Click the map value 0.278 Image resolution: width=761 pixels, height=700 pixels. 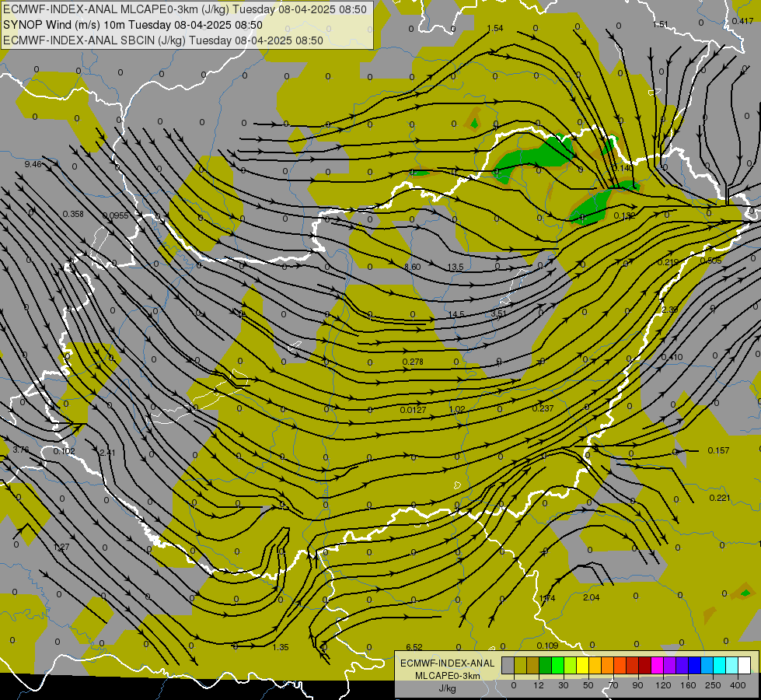pos(413,362)
